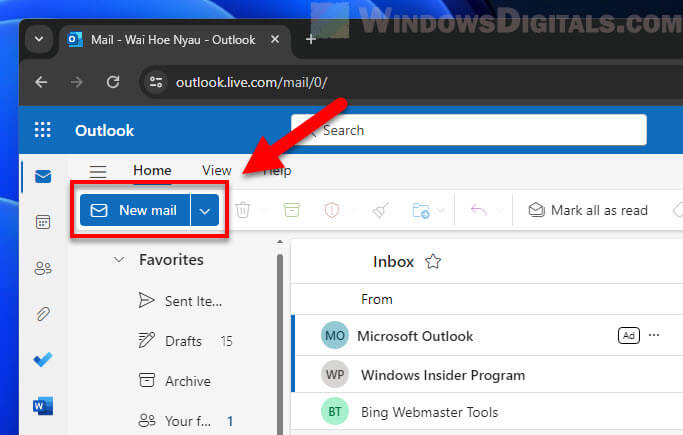Click the browser Back arrow
This screenshot has height=435, width=683.
[x=41, y=82]
